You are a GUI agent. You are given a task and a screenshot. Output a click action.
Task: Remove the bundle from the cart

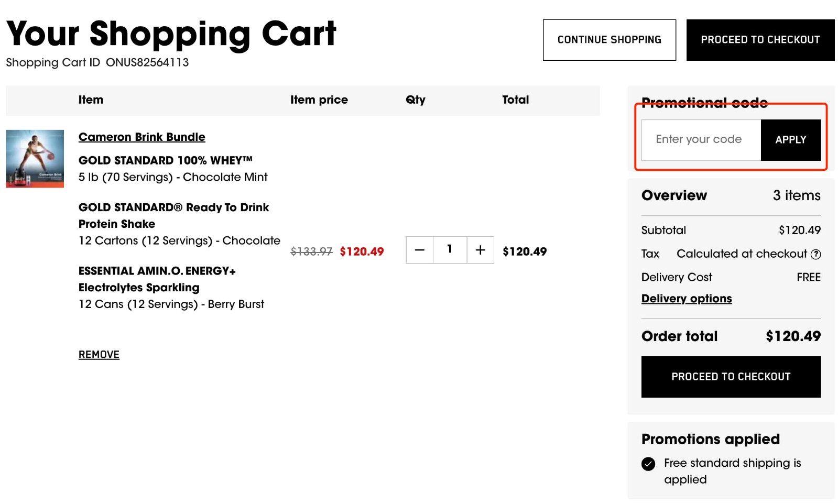[99, 354]
